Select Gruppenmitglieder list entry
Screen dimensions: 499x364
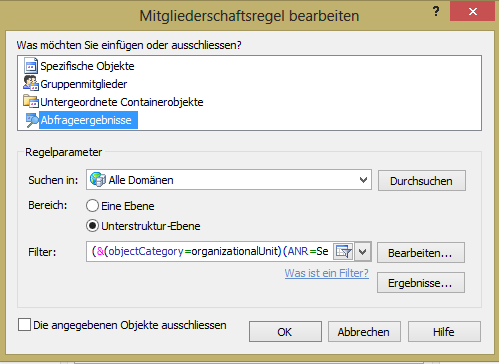84,84
